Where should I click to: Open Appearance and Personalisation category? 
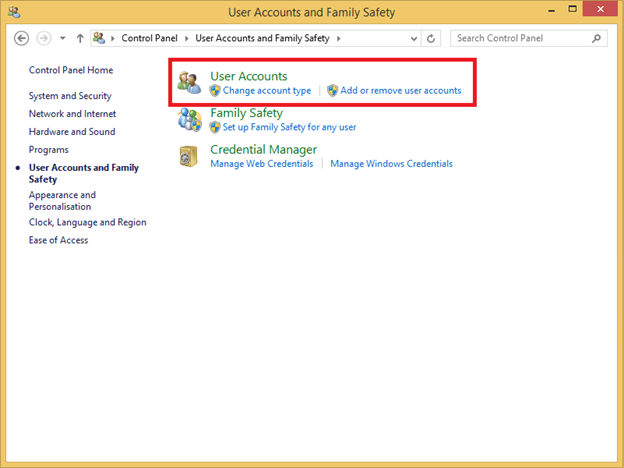[x=62, y=201]
